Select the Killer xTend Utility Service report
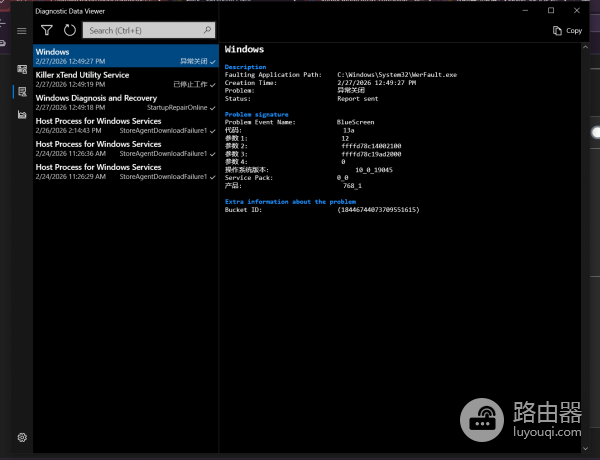Image resolution: width=600 pixels, height=460 pixels. pyautogui.click(x=126, y=79)
